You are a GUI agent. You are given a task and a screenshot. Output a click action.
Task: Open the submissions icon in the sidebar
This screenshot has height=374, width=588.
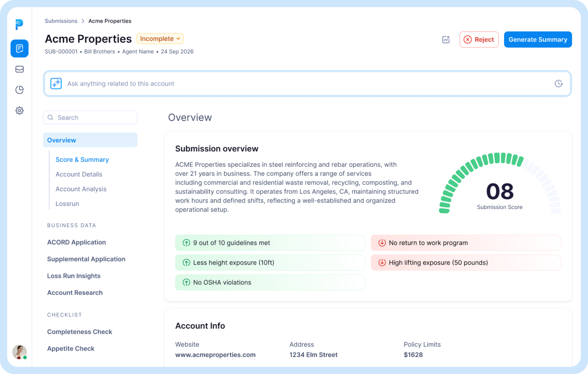20,49
